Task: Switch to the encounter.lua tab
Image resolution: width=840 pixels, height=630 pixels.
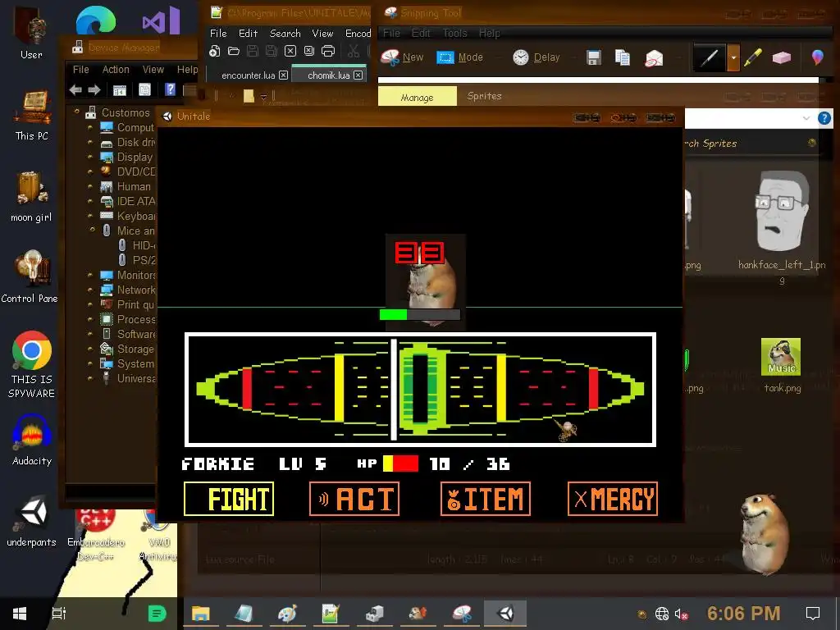Action: pyautogui.click(x=248, y=75)
